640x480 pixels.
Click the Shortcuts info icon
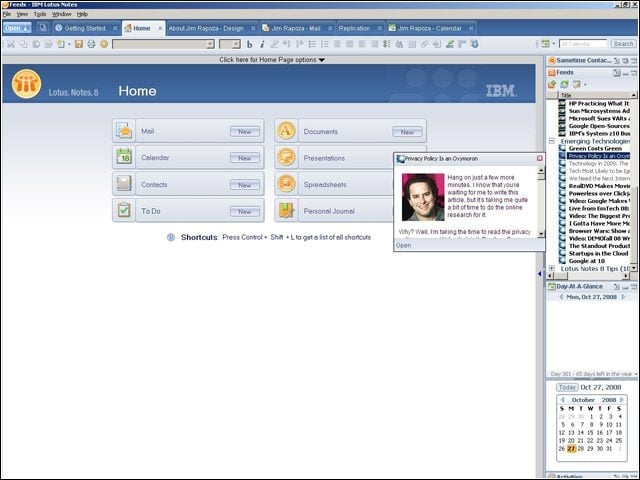(x=171, y=237)
